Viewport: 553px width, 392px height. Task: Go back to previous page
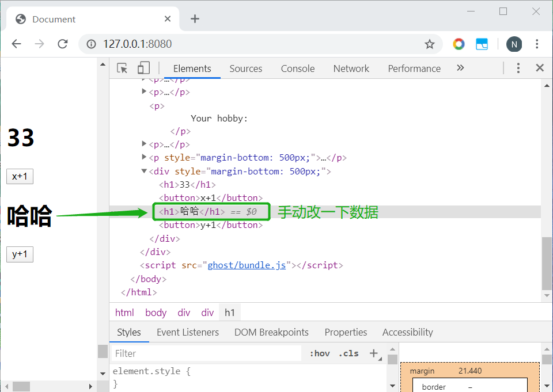[x=16, y=44]
